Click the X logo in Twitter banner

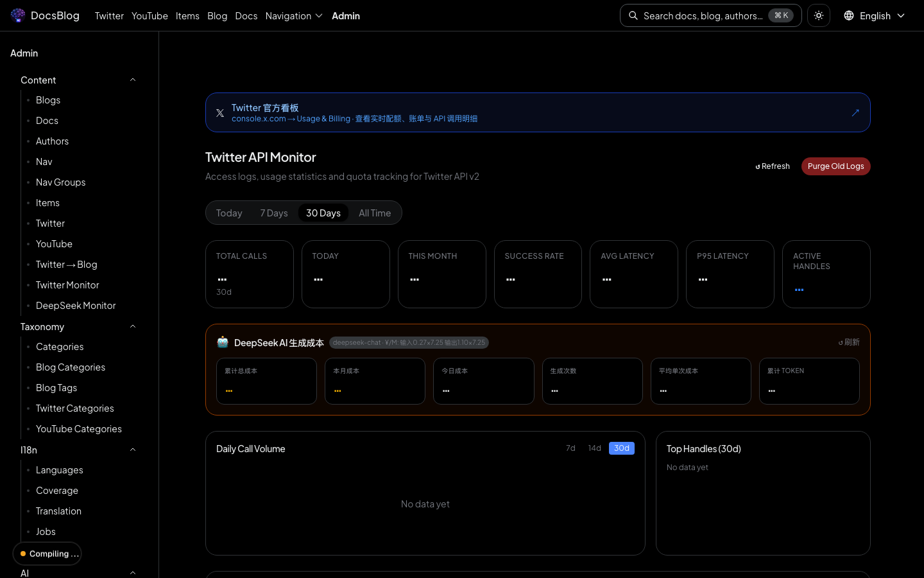220,113
